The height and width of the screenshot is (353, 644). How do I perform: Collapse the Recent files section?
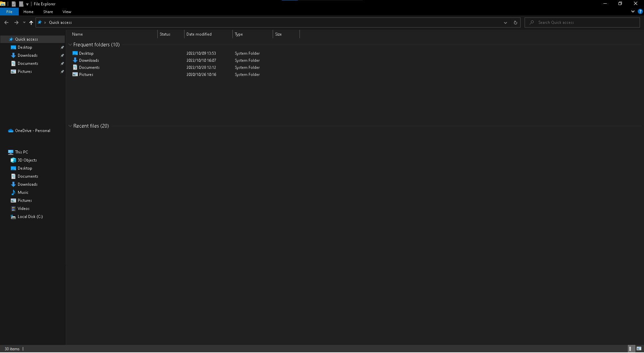pos(70,126)
